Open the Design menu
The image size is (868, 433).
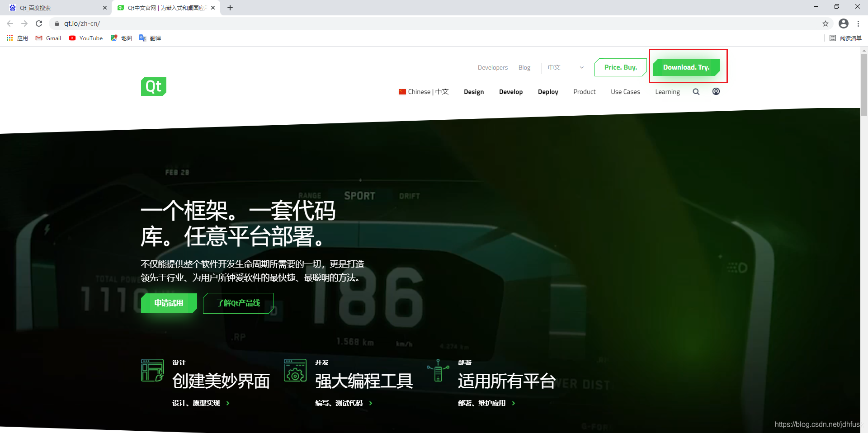(x=474, y=92)
